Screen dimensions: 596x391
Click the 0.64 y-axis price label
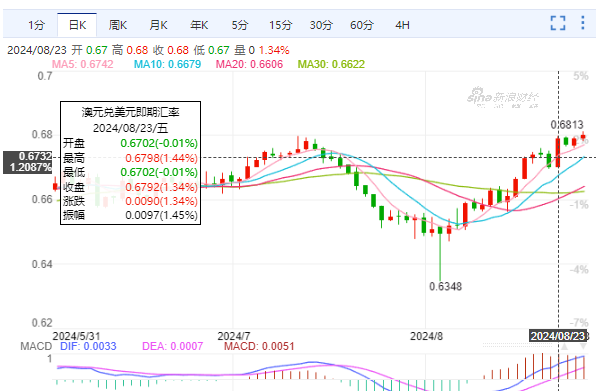(x=42, y=264)
